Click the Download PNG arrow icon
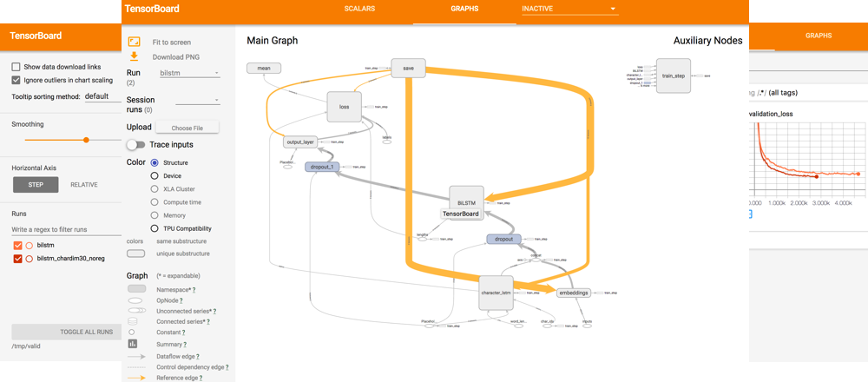868x382 pixels. (134, 56)
